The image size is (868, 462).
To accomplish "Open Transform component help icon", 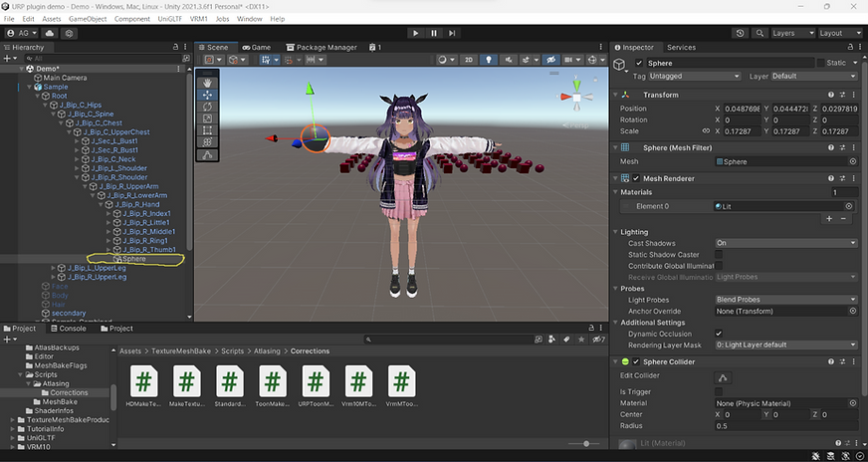I will coord(831,95).
